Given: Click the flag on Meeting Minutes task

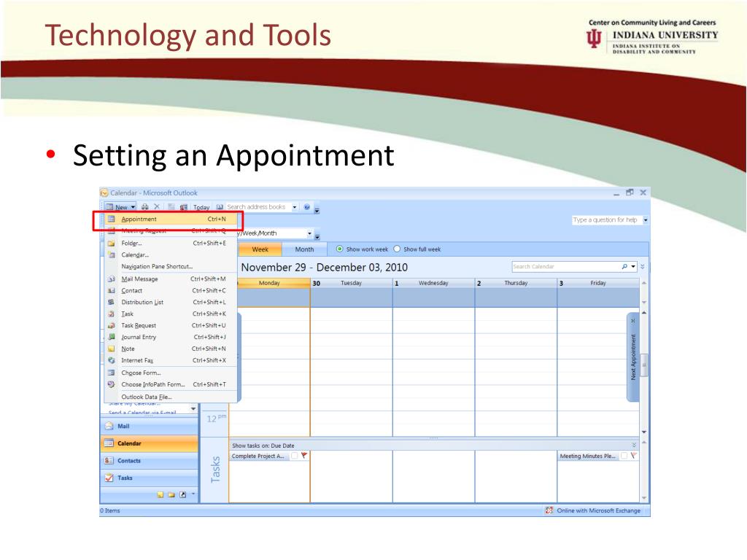Looking at the screenshot, I should pyautogui.click(x=634, y=456).
